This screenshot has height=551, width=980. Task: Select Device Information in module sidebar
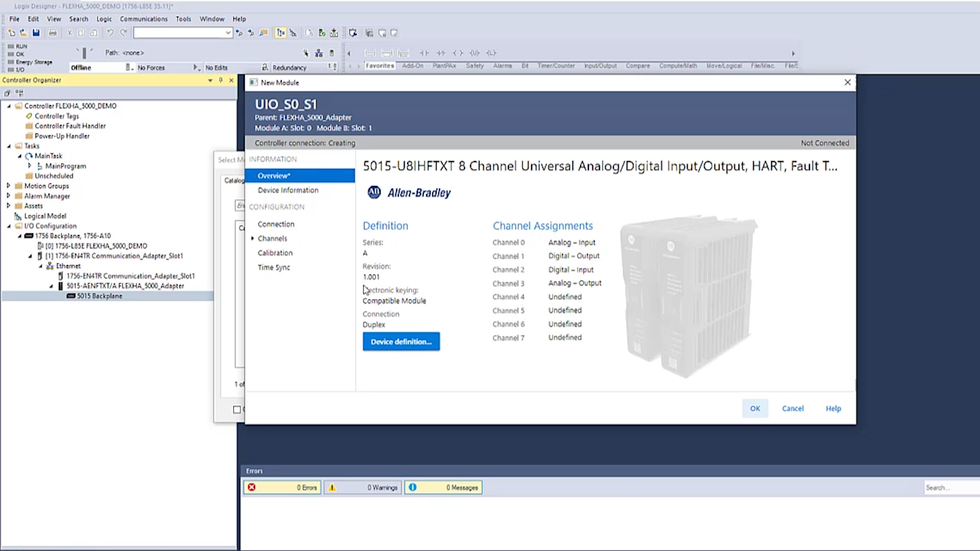(288, 190)
